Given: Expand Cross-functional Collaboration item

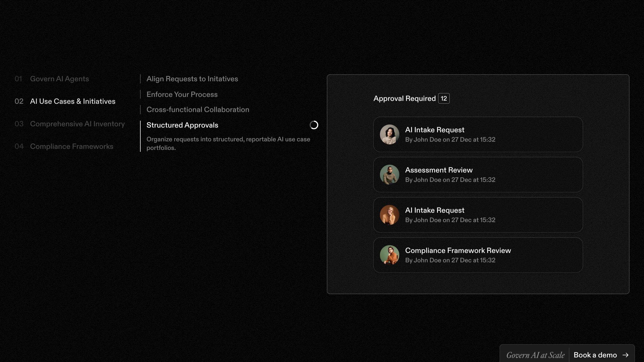Looking at the screenshot, I should (198, 110).
